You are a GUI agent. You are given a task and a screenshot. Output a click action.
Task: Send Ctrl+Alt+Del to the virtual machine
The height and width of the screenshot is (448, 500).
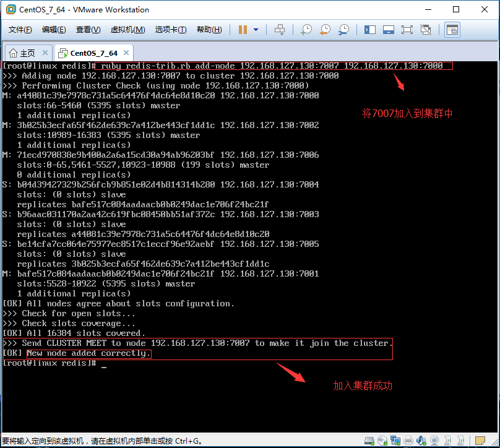click(280, 30)
